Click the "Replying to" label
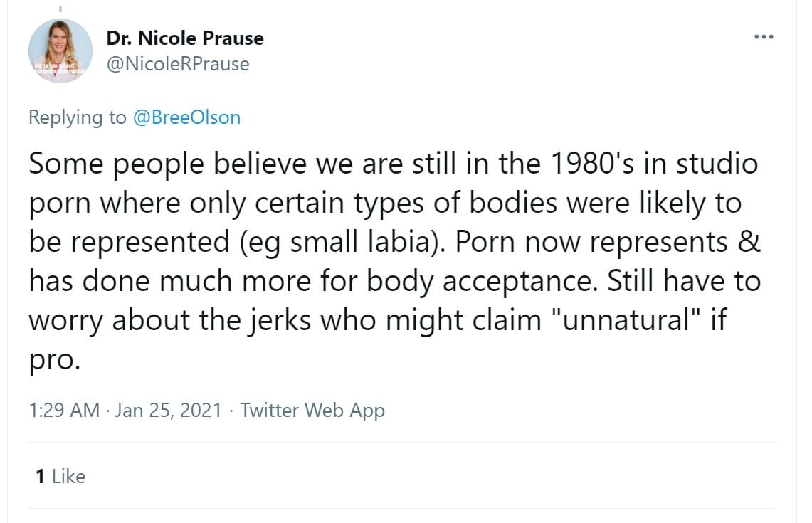 point(77,117)
